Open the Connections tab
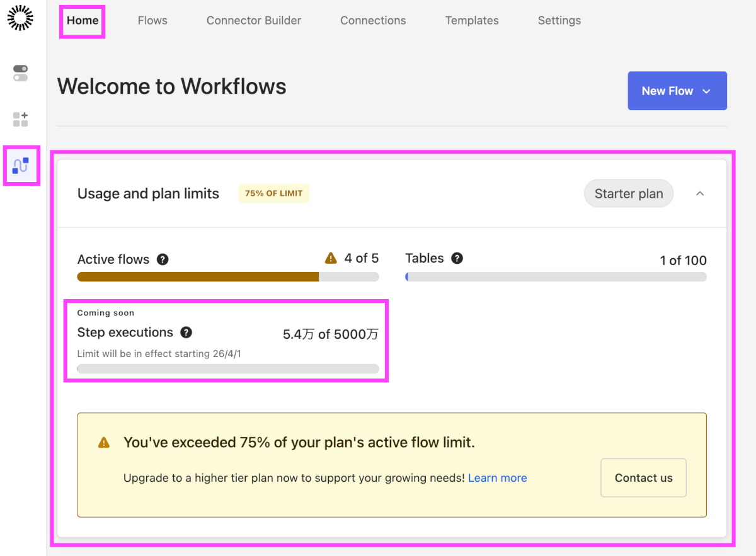Viewport: 756px width, 556px height. 373,21
